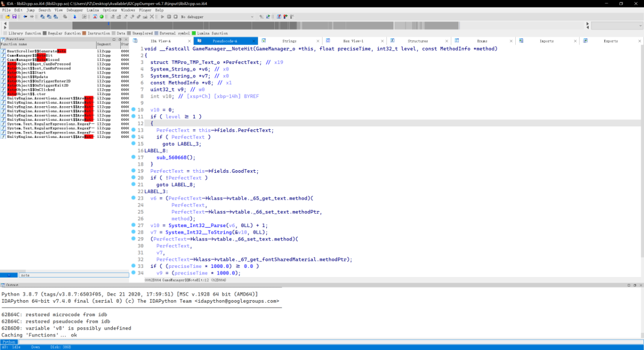Open the navigation band dropdown at right
Image resolution: width=644 pixels, height=350 pixels.
(617, 25)
